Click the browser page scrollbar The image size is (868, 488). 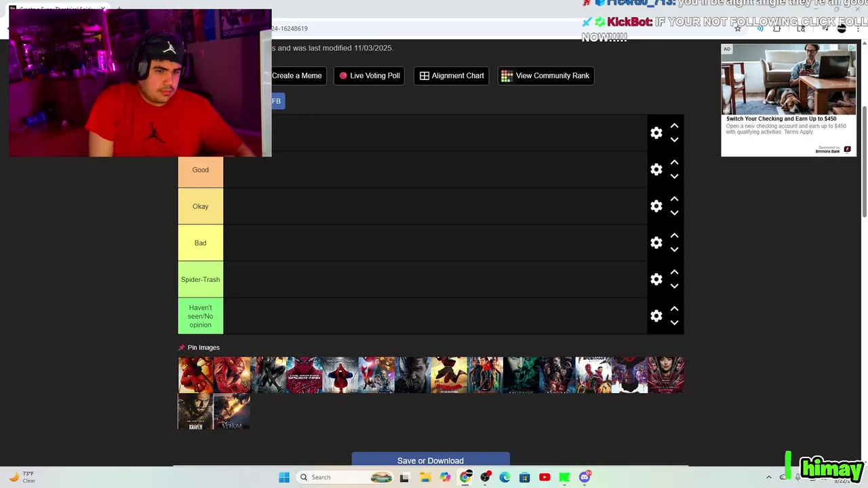[864, 161]
